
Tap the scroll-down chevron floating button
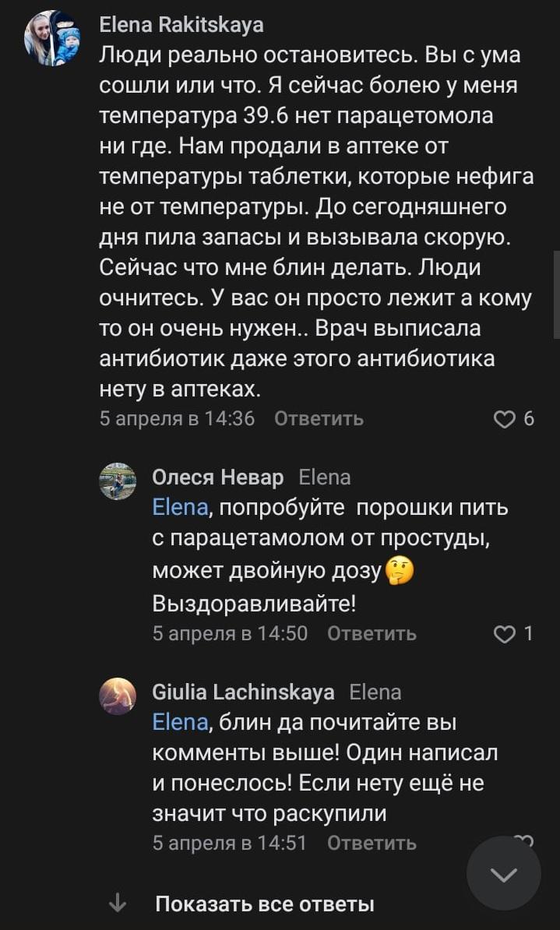503,874
